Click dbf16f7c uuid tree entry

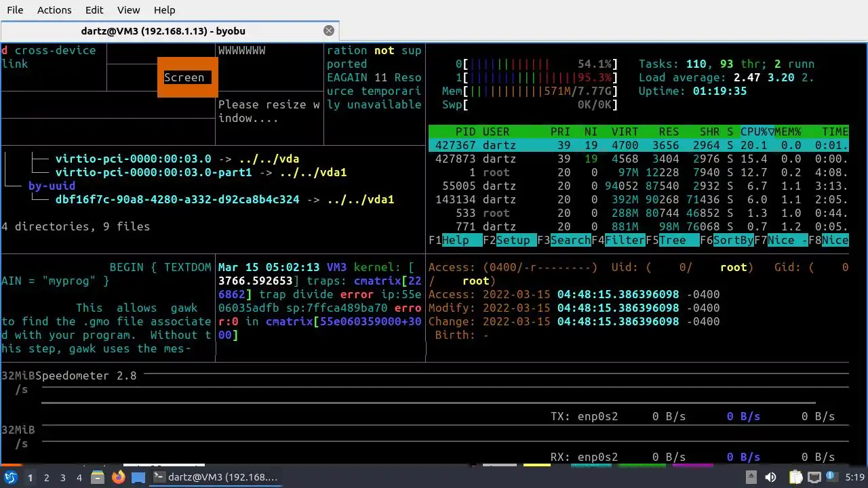tap(178, 199)
